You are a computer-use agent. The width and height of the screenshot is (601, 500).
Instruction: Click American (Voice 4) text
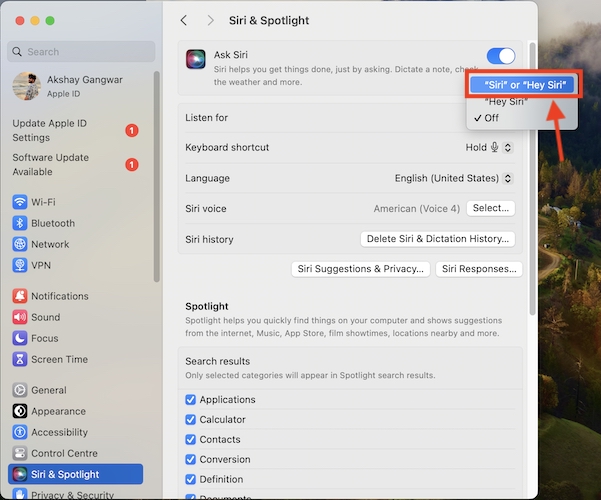point(417,209)
